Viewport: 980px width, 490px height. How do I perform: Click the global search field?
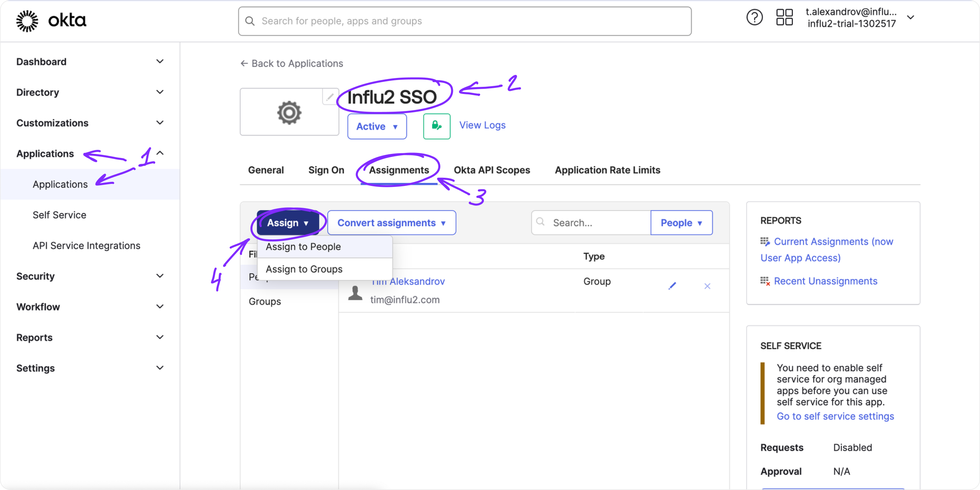pos(464,21)
